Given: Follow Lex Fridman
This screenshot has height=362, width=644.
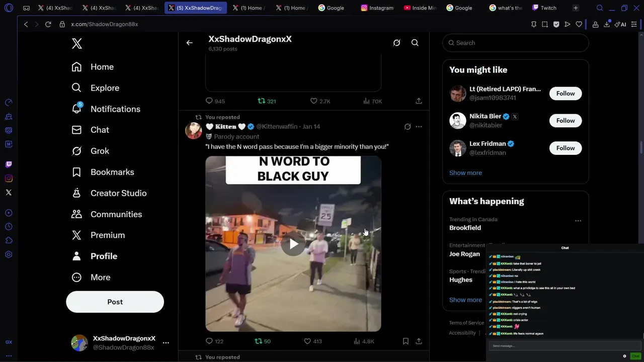Looking at the screenshot, I should click(x=566, y=148).
